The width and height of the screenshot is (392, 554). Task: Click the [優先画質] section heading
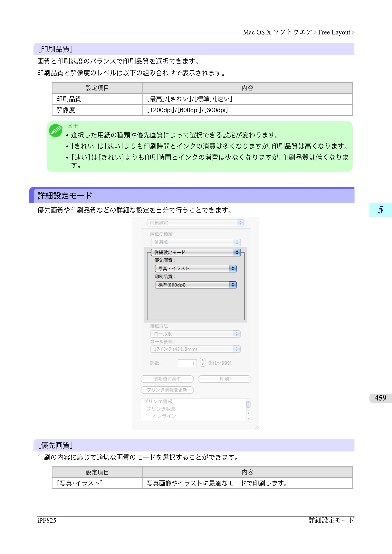[55, 445]
